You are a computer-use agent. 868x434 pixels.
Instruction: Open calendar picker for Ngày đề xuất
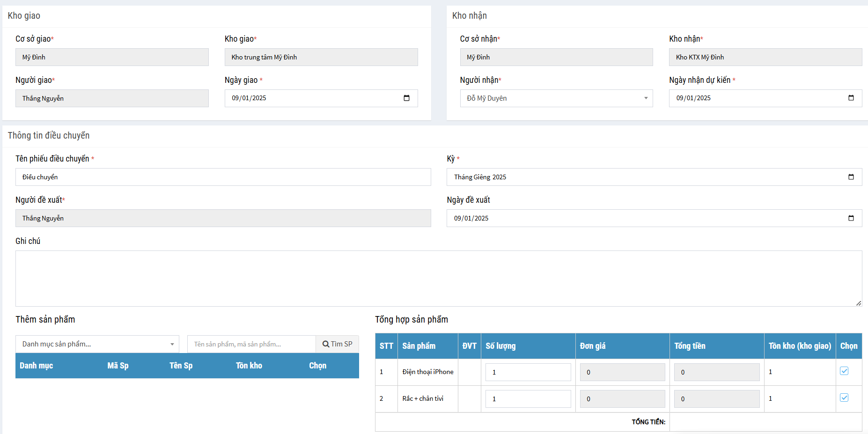click(x=851, y=218)
